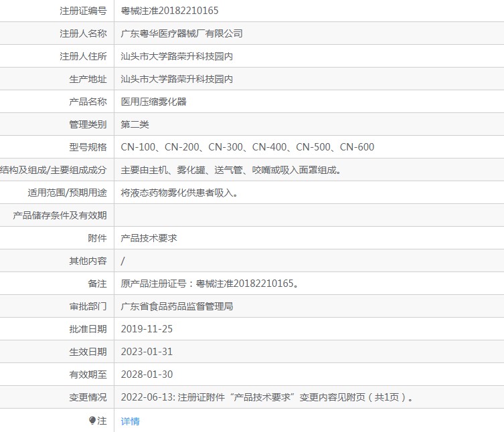Click the lightbulb icon next to 注
Screen dimensions: 504x432
coord(92,421)
